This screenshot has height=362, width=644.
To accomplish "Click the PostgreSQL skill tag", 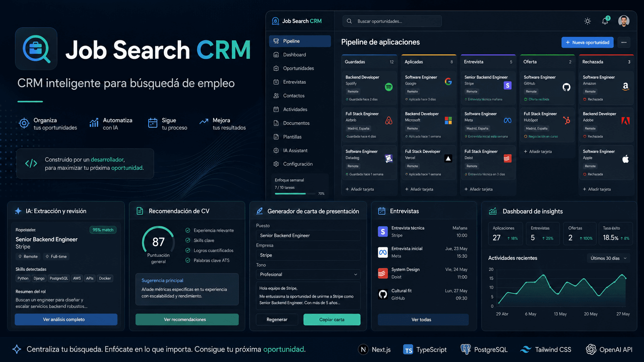I will [59, 278].
